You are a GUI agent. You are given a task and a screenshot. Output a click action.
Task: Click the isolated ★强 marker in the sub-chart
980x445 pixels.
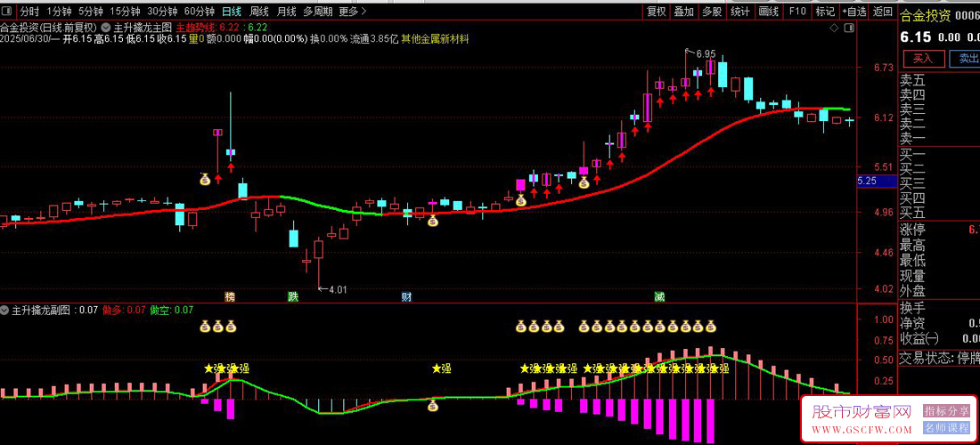coord(441,368)
